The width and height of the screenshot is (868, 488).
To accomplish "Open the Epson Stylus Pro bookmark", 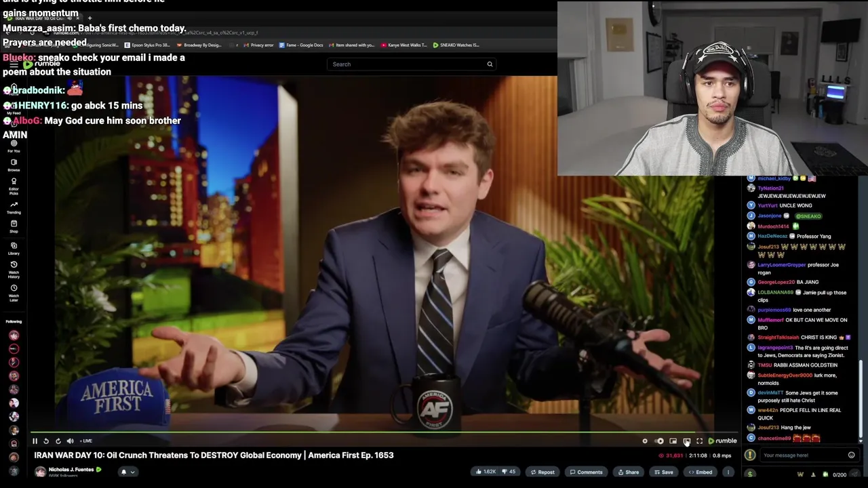I will (x=147, y=45).
